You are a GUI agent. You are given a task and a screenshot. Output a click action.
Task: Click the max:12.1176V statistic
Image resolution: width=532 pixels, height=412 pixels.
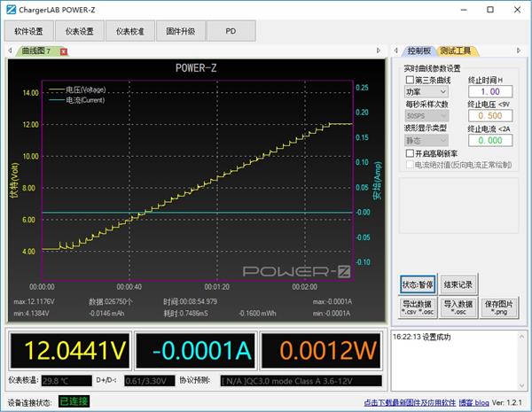(34, 301)
